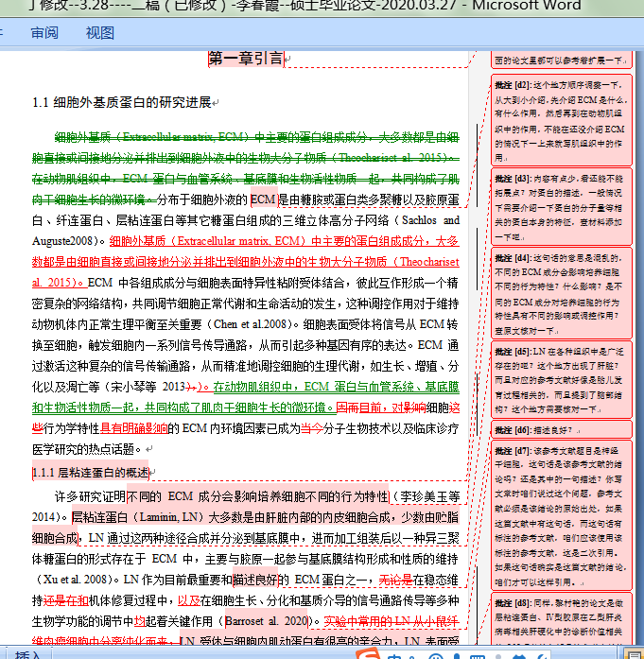The height and width of the screenshot is (659, 644).
Task: Open the Sogou soft keyboard icon
Action: [x=478, y=656]
